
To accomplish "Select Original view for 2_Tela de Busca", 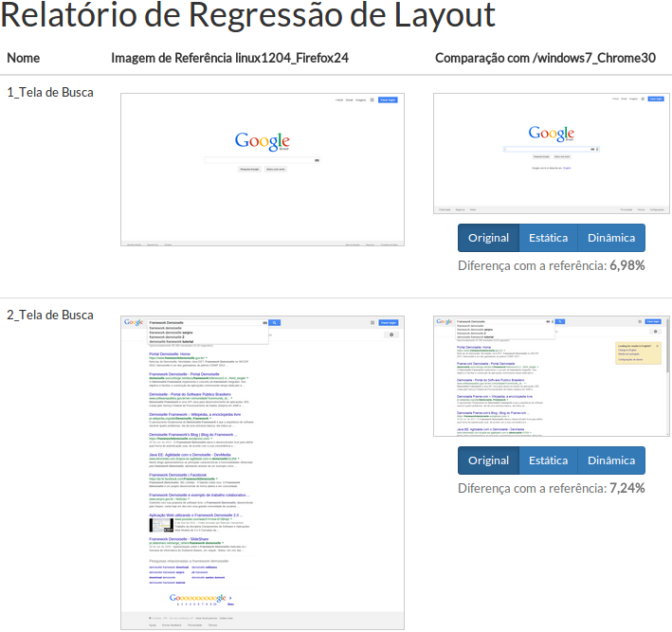I will pos(488,460).
